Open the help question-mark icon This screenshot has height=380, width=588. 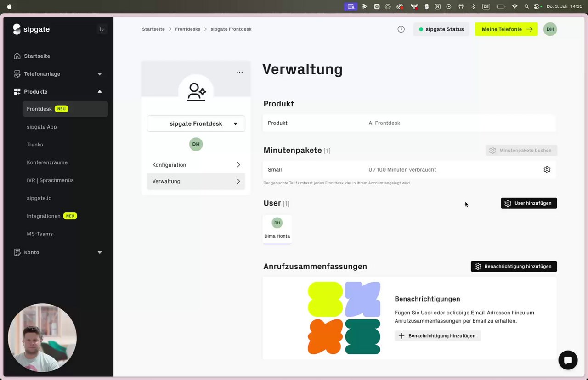[x=401, y=29]
